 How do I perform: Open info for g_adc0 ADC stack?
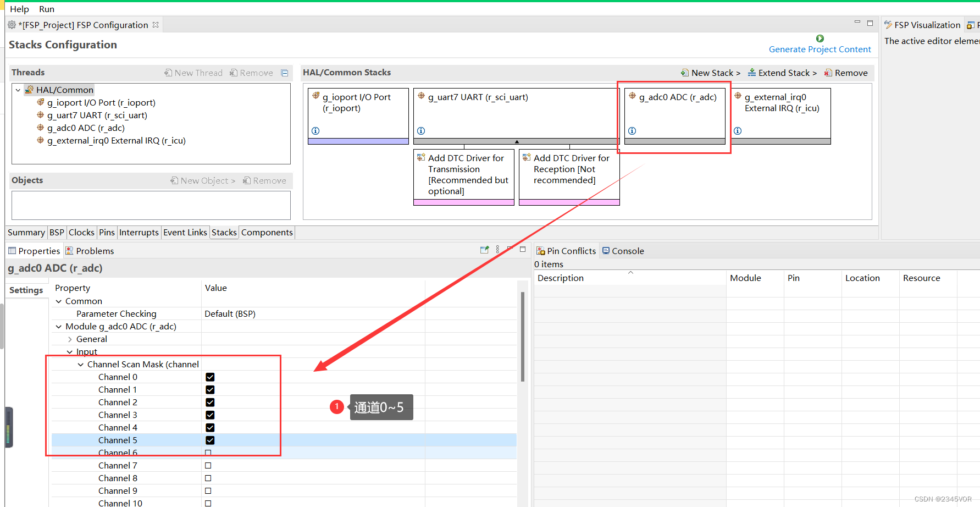tap(632, 131)
